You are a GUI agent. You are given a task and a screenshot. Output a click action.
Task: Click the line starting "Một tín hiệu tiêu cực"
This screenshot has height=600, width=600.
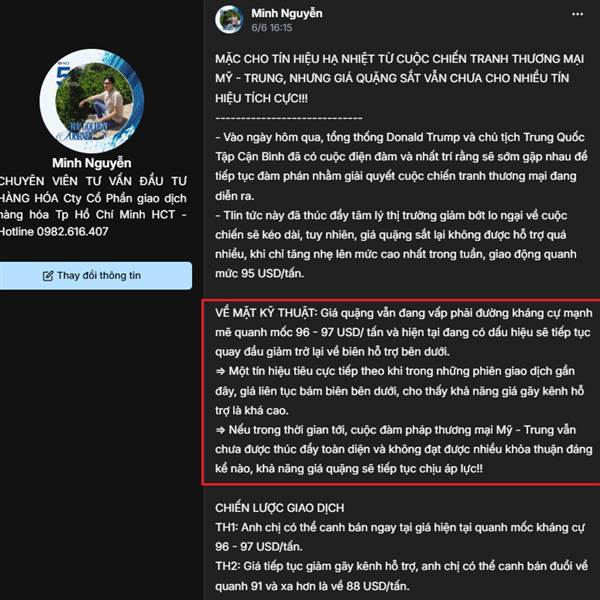pyautogui.click(x=399, y=391)
